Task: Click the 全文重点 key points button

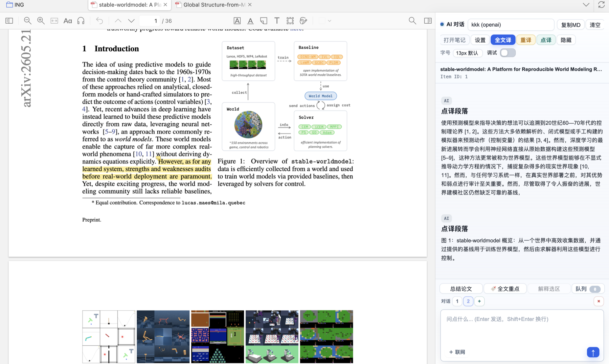Action: 505,289
